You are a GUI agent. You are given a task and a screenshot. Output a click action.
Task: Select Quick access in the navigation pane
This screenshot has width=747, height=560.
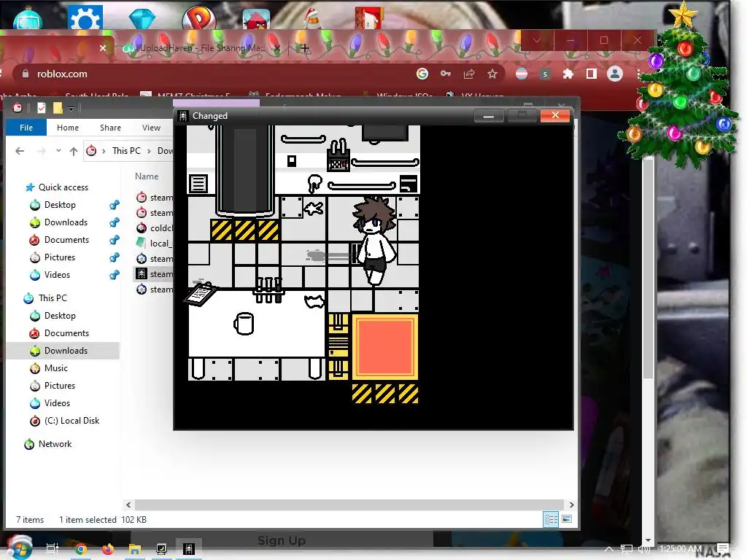coord(63,187)
